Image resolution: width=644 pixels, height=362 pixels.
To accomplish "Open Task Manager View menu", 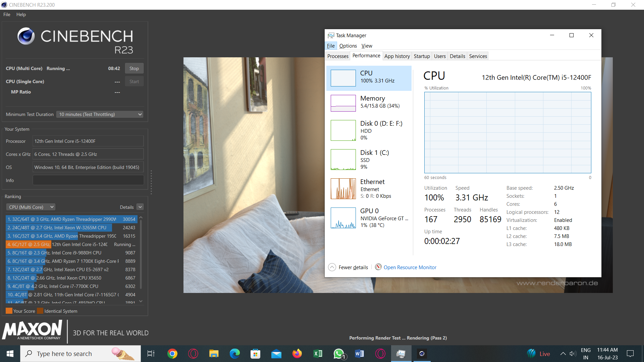I will tap(367, 46).
